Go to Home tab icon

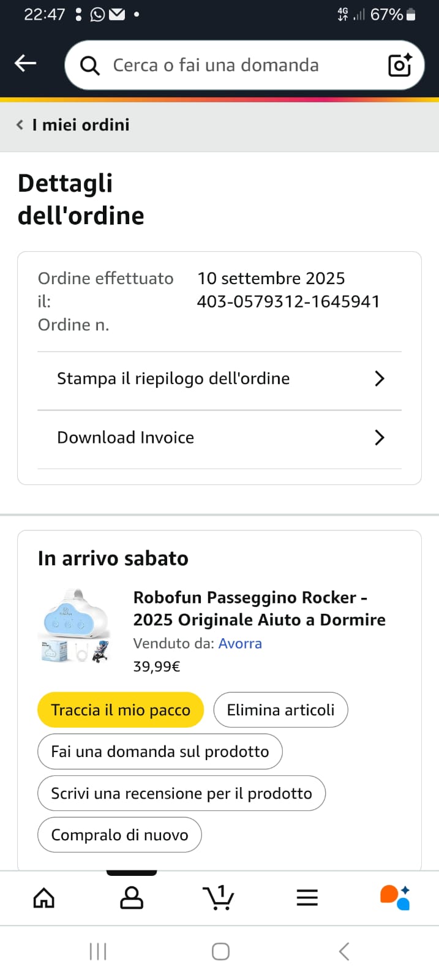coord(44,898)
